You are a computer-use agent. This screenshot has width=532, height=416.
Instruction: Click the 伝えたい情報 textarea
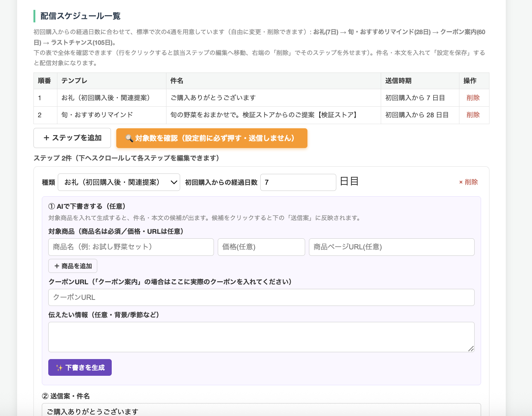(x=261, y=337)
